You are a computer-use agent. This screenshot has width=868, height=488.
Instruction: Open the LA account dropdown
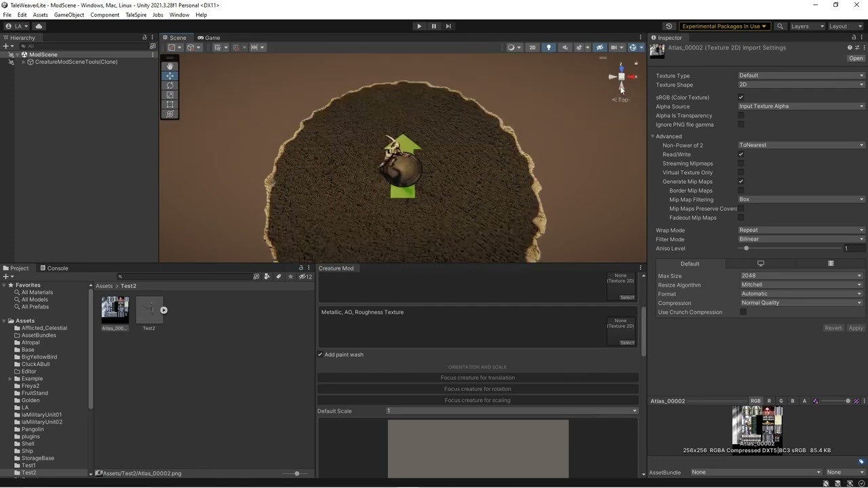(18, 26)
